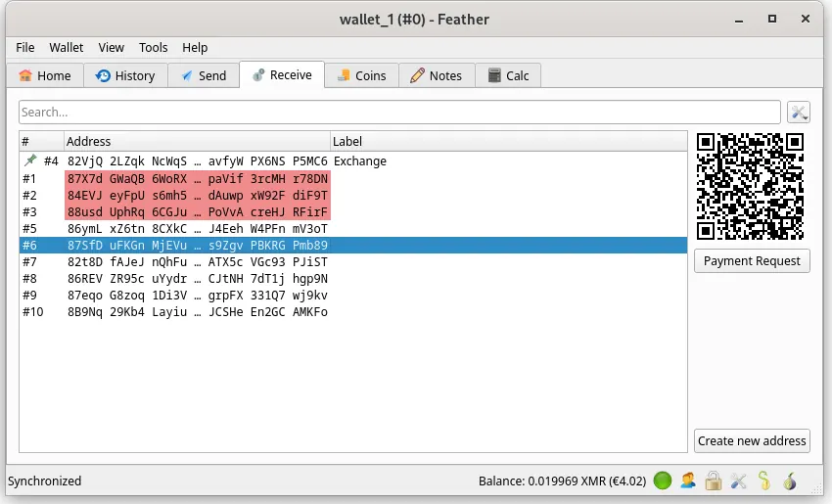Click the QR code image
The image size is (832, 504).
[750, 187]
